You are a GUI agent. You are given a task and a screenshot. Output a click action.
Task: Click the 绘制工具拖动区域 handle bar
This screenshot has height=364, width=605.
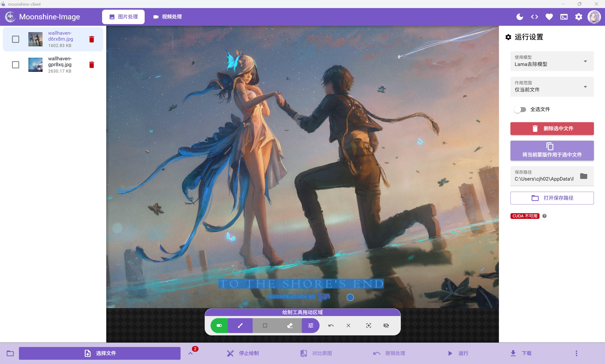click(x=302, y=312)
